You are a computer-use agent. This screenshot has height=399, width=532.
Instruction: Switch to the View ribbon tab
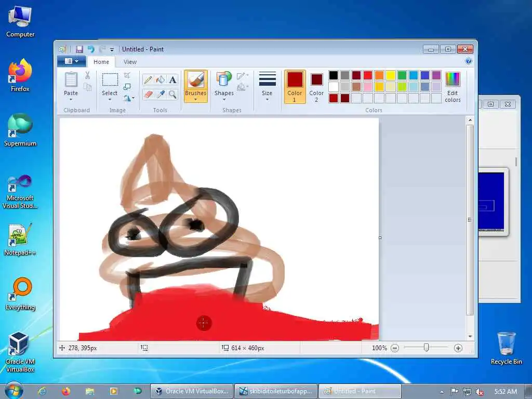click(130, 62)
